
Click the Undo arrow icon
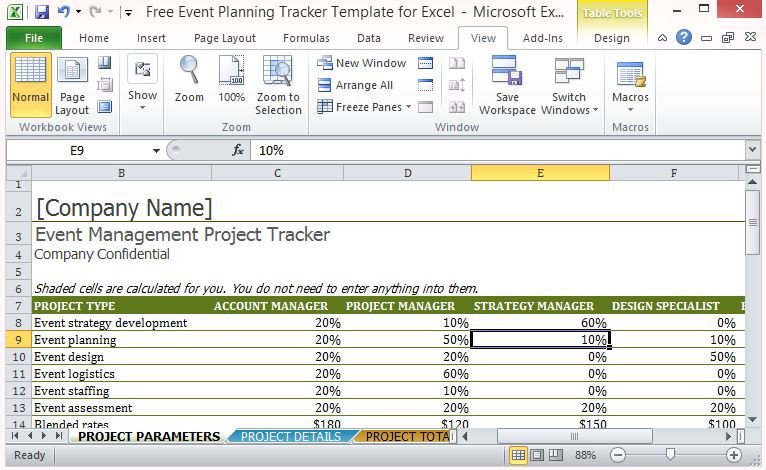click(x=64, y=11)
